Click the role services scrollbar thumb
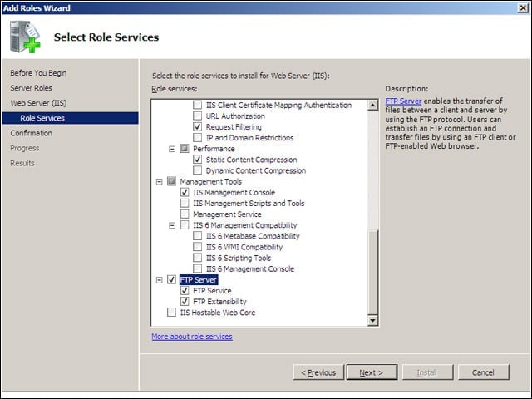Image resolution: width=532 pixels, height=399 pixels. click(373, 272)
